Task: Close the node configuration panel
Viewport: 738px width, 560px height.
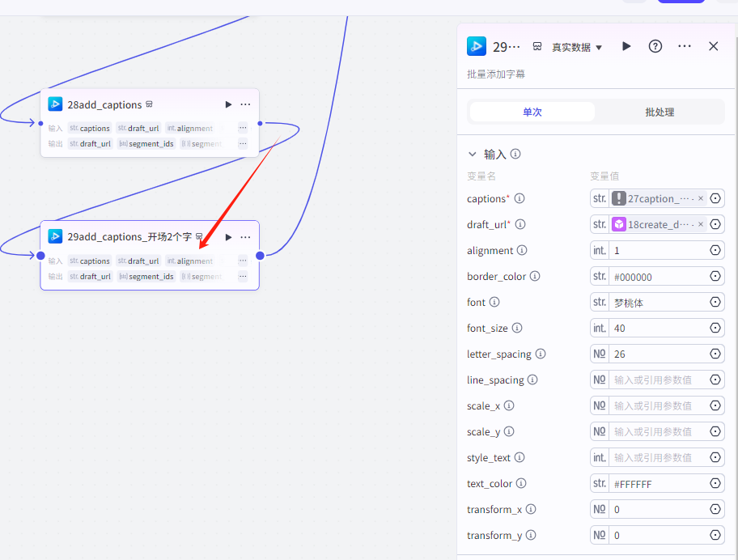Action: coord(714,46)
